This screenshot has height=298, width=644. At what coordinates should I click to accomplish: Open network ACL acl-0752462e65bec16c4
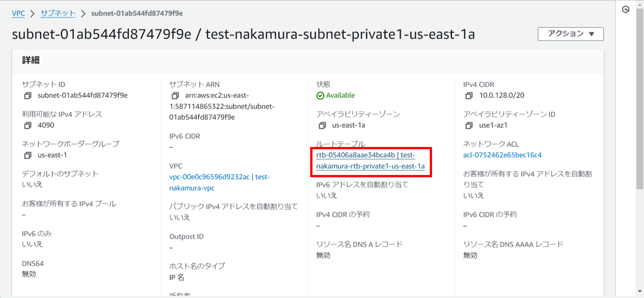[502, 155]
